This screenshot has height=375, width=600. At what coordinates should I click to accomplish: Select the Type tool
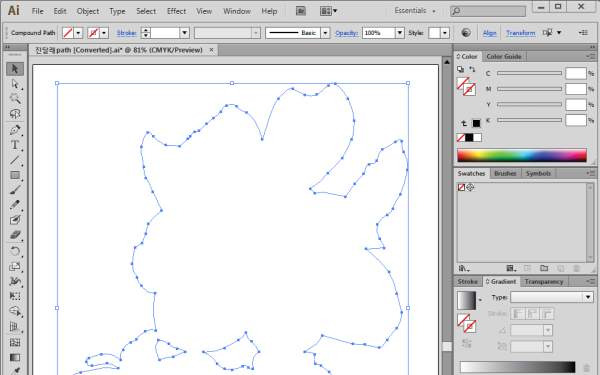coord(15,145)
